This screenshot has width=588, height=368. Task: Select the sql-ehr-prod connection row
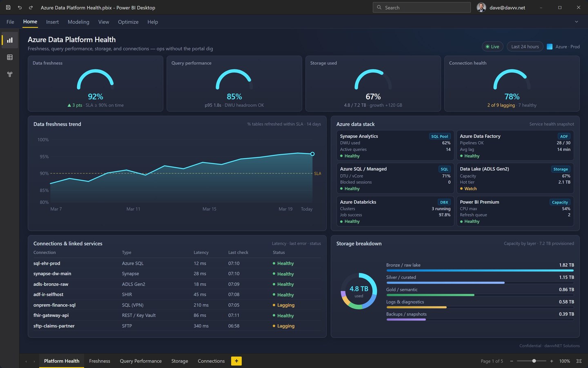177,263
